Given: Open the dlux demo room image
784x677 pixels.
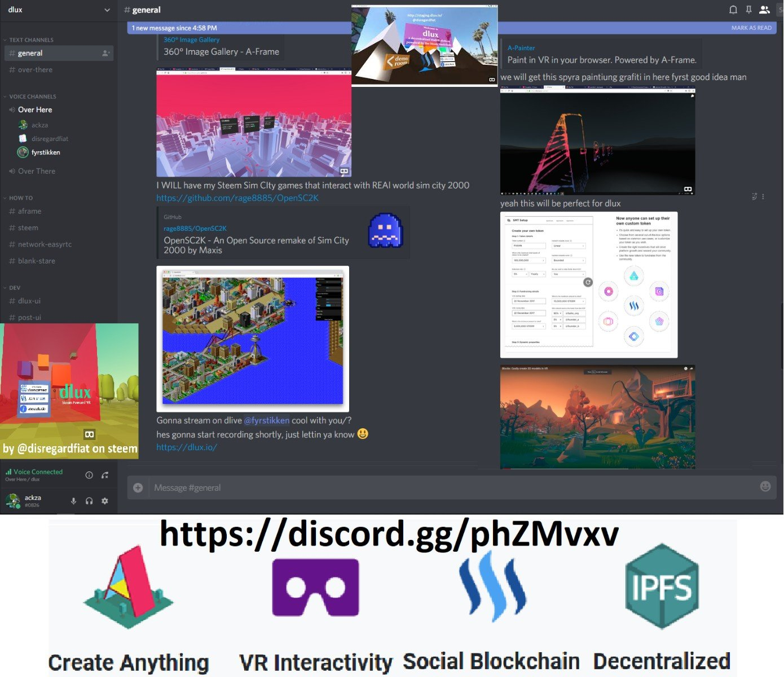Looking at the screenshot, I should pyautogui.click(x=425, y=46).
